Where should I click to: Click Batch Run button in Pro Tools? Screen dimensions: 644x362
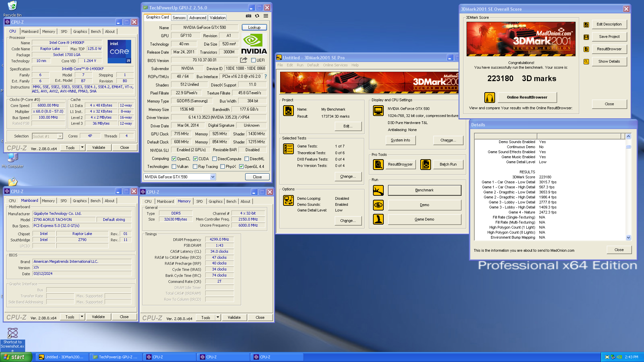448,164
